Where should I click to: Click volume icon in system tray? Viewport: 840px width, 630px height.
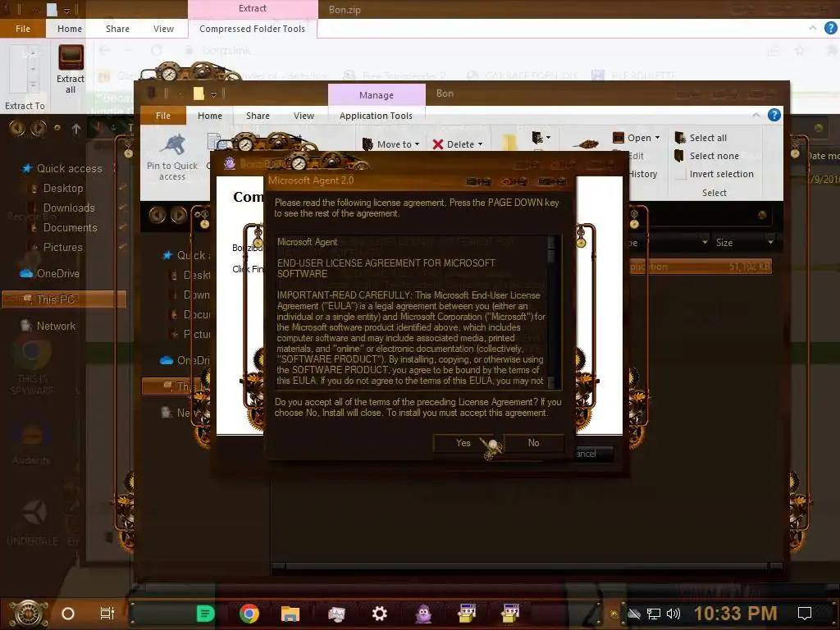[x=673, y=614]
